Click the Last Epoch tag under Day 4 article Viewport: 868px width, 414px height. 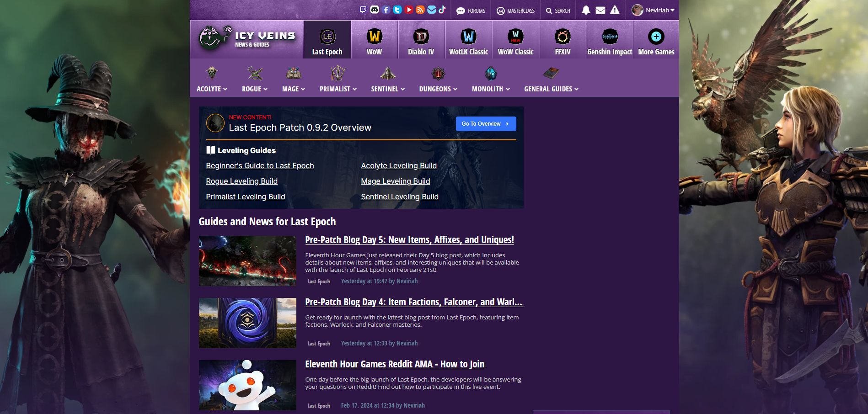(319, 344)
